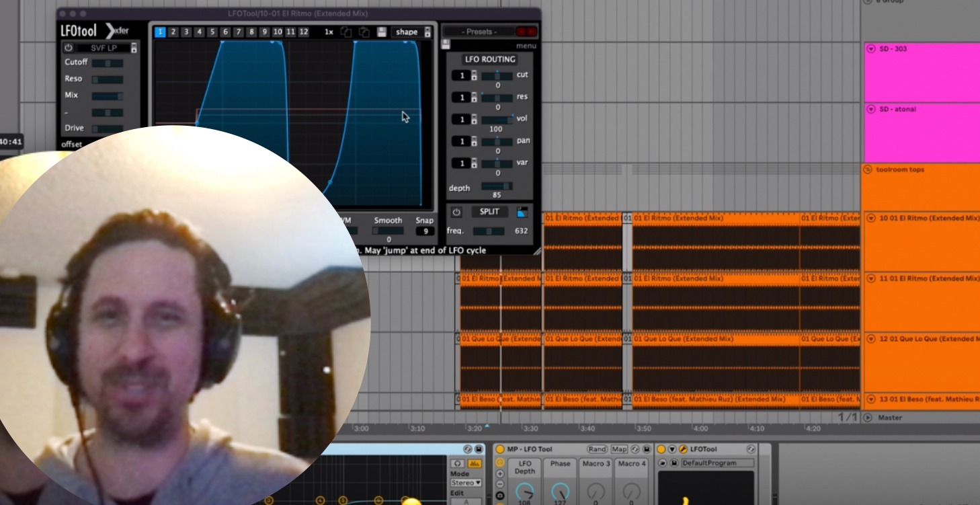Toggle the SPLIT power button
This screenshot has height=505, width=980.
point(456,212)
